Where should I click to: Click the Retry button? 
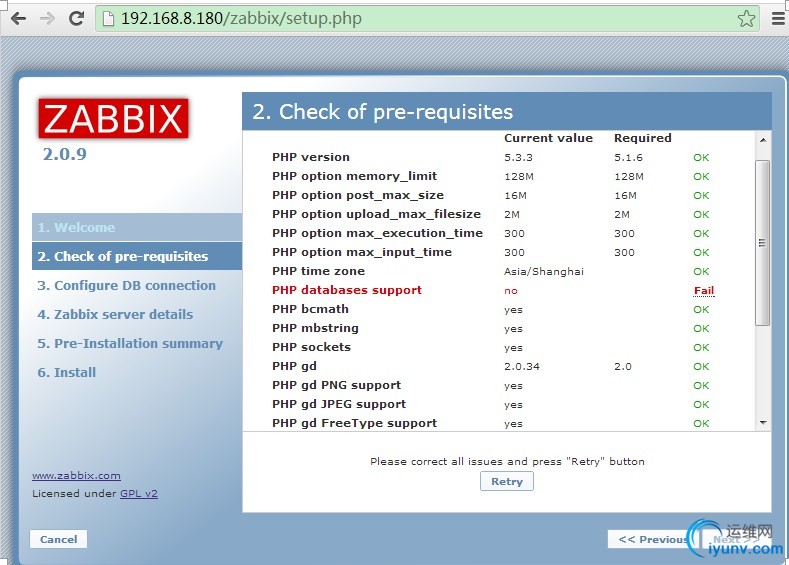coord(507,481)
